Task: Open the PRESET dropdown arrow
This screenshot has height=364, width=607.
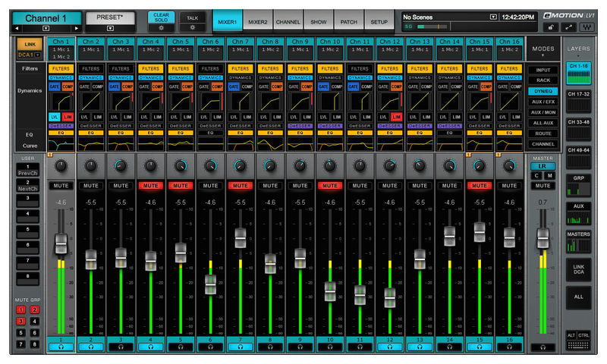Action: 110,28
